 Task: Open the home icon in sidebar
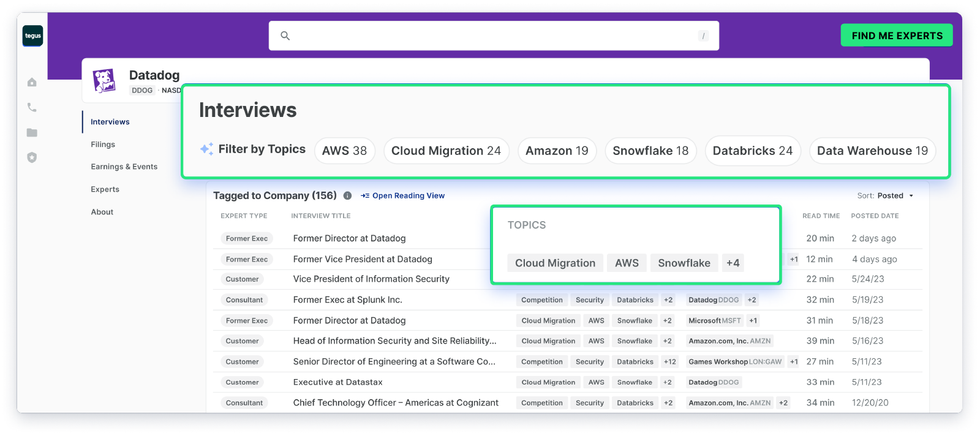[x=32, y=82]
